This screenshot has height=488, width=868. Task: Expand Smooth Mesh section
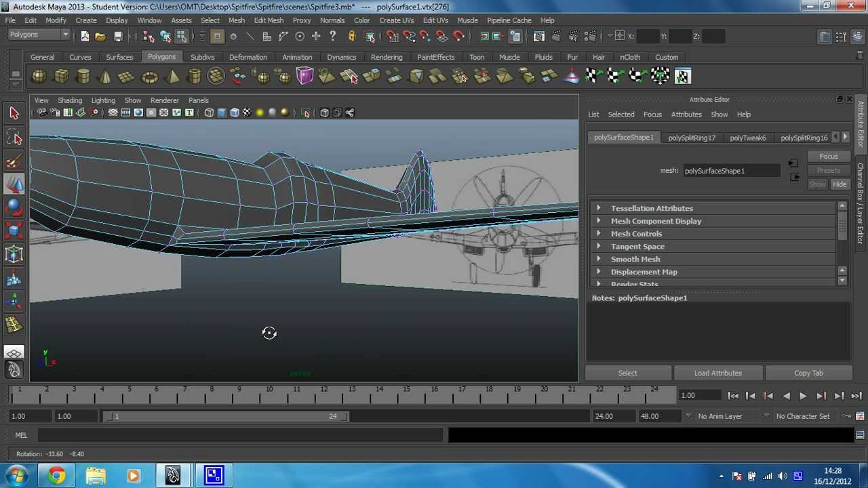tap(714, 259)
